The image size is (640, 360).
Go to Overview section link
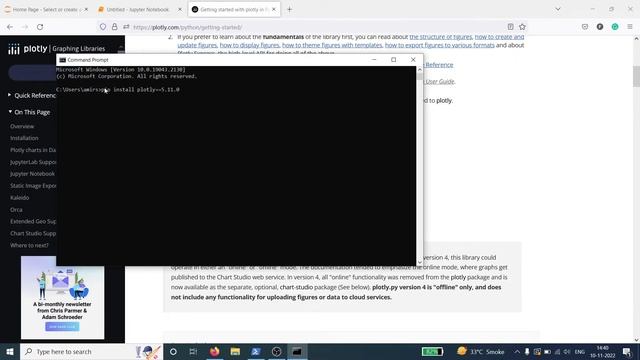click(22, 127)
